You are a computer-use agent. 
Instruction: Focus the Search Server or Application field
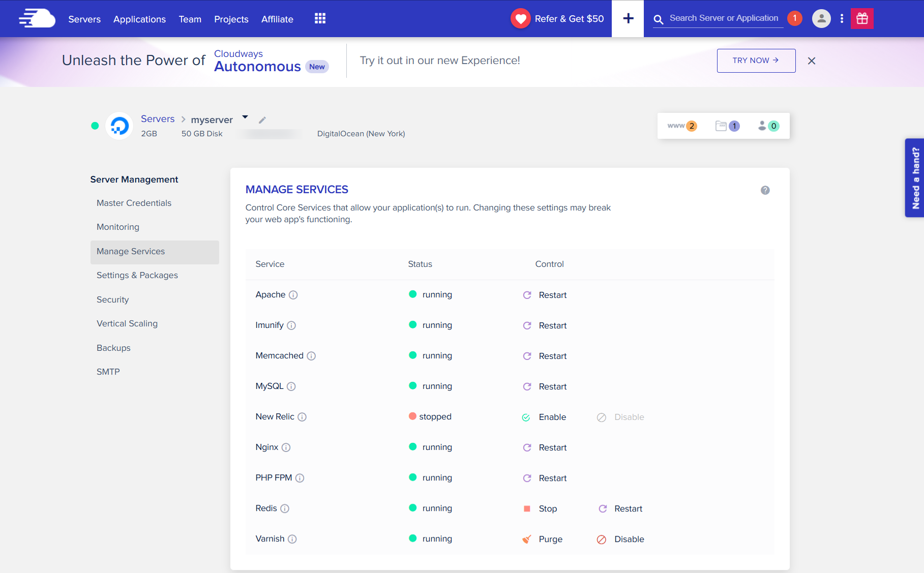724,18
